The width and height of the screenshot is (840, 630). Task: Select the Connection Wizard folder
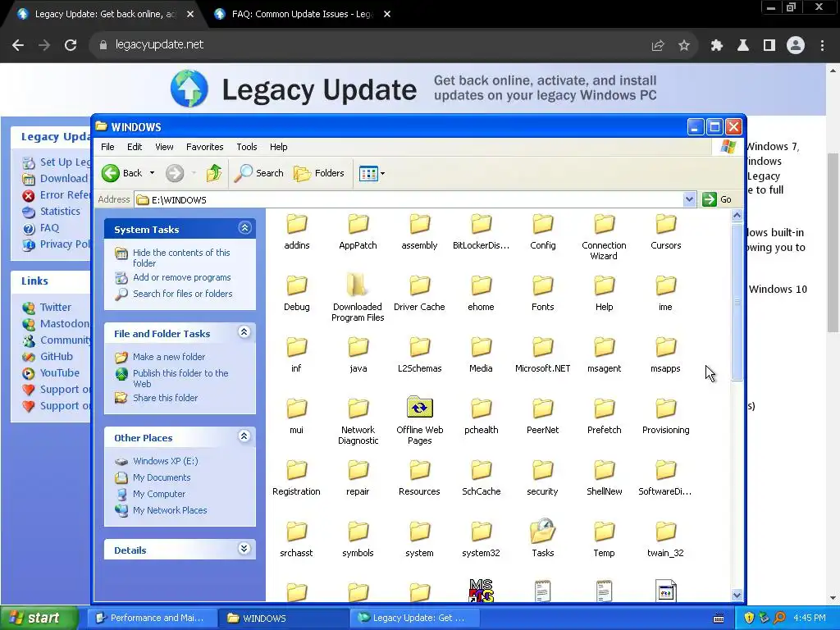[605, 237]
